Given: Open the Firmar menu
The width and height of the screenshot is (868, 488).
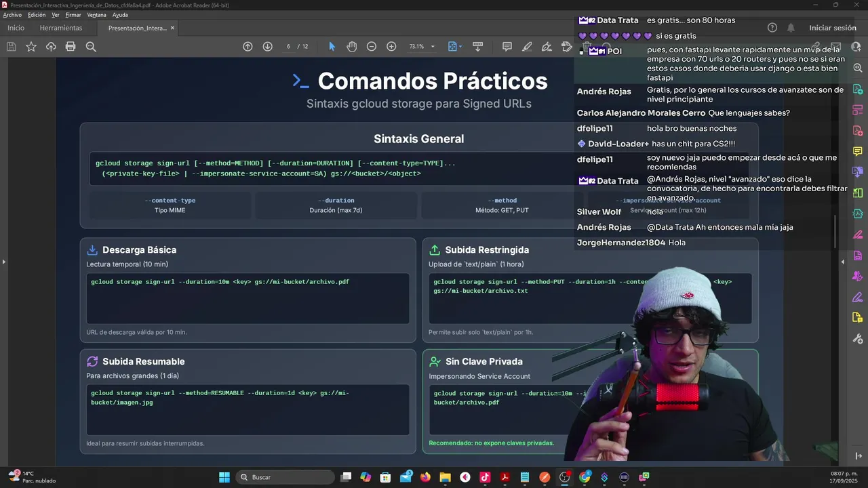Looking at the screenshot, I should 73,15.
